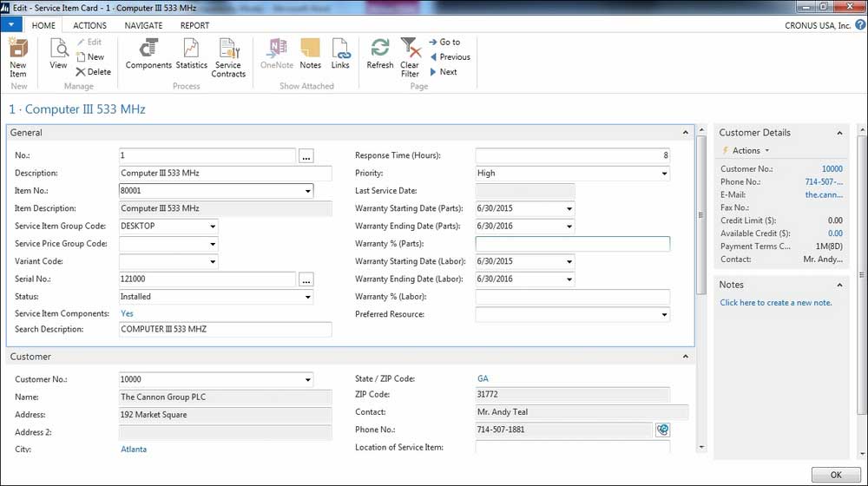Show attached Notes from the ribbon
Screen dimensions: 868x486
point(310,54)
